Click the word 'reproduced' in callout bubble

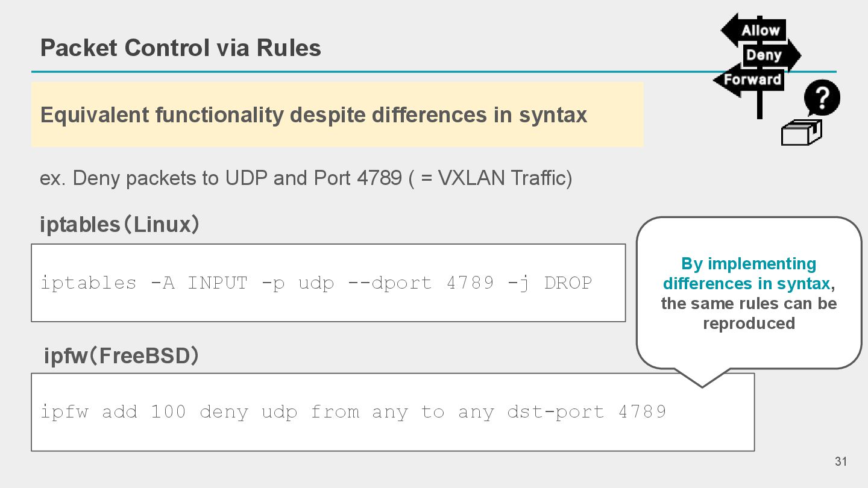tap(749, 324)
